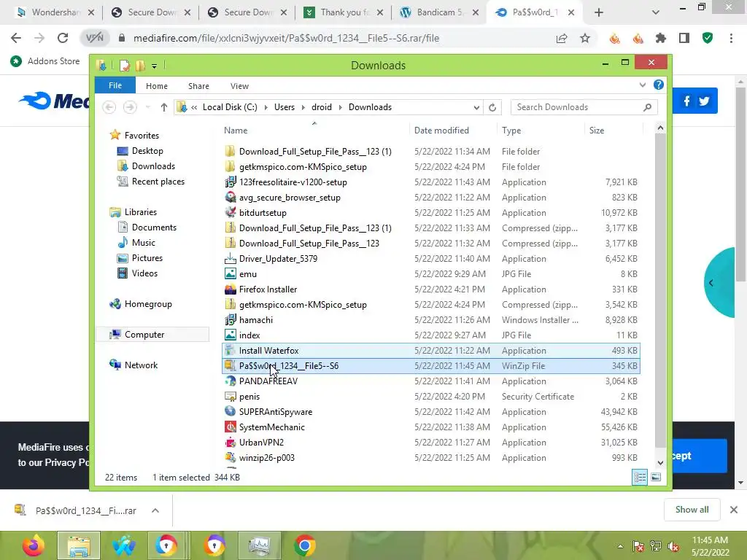
Task: Open Firefox from the taskbar
Action: point(34,545)
